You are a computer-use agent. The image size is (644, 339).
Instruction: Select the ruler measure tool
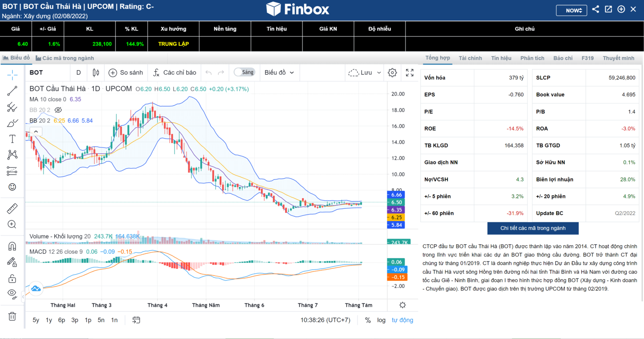[12, 208]
